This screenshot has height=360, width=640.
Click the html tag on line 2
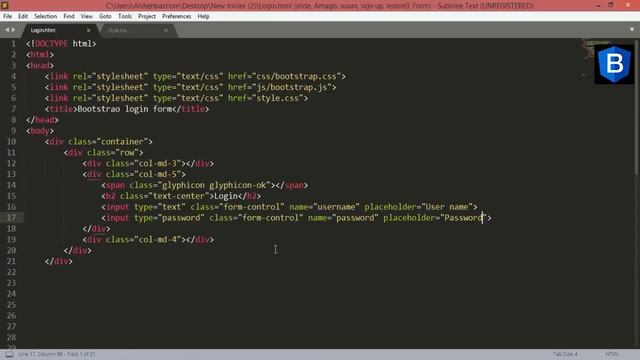click(x=40, y=55)
